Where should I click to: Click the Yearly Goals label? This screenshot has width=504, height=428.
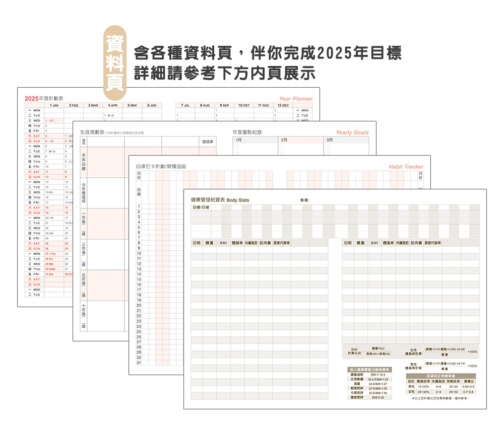(x=352, y=132)
